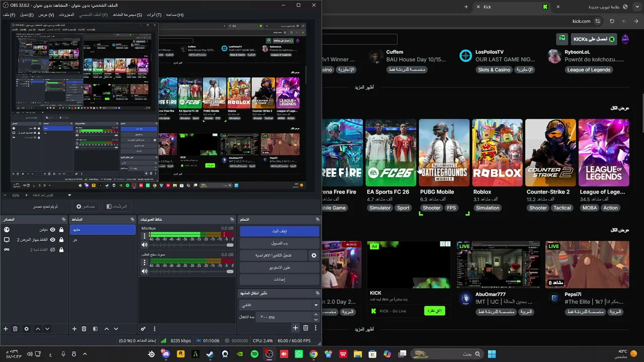Open OBS Settings from controls panel
644x362 pixels.
click(279, 280)
